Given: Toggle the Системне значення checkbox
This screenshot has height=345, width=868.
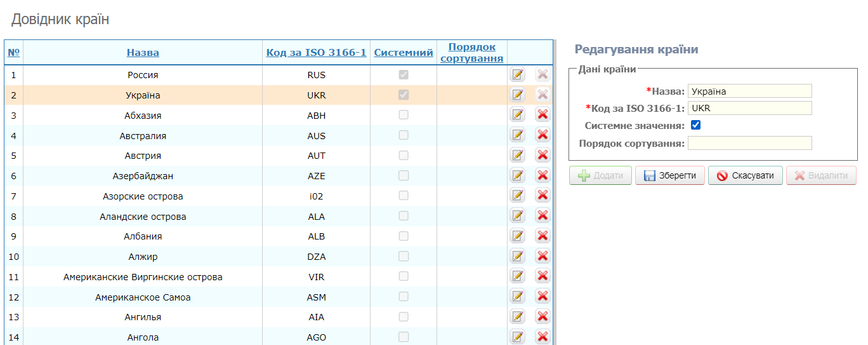Looking at the screenshot, I should click(x=695, y=125).
